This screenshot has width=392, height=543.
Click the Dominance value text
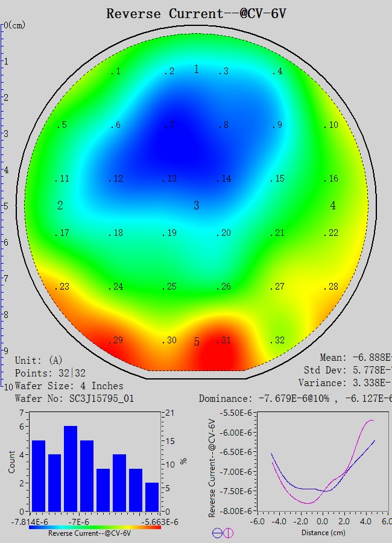tap(295, 398)
